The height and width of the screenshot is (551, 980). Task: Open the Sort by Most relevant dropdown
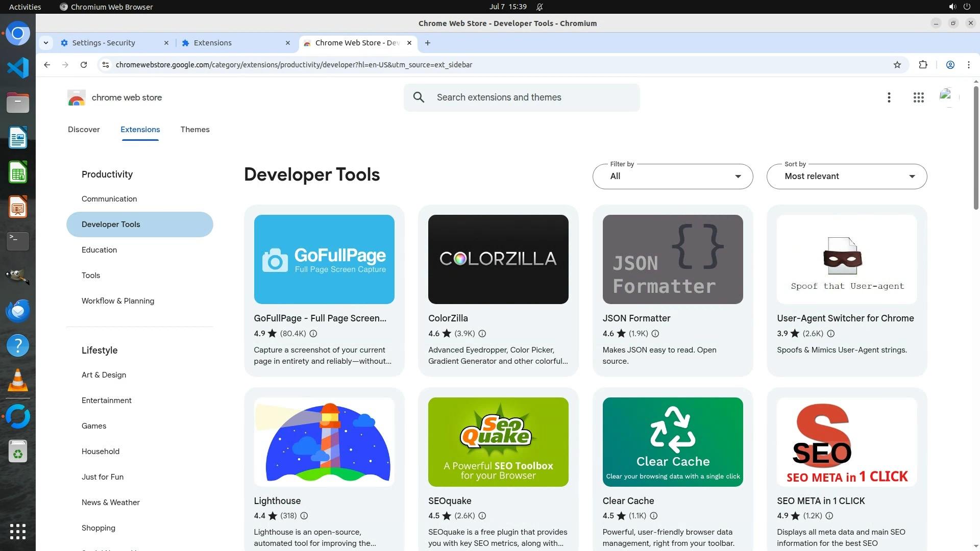click(846, 177)
